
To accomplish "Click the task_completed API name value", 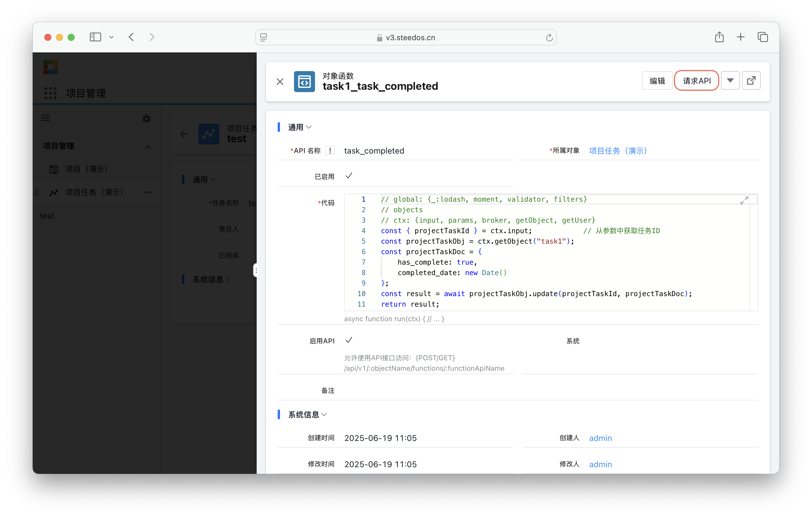I will pos(374,151).
